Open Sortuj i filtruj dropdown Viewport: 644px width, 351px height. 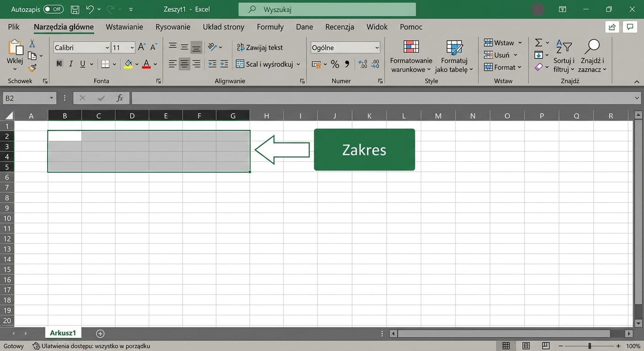click(x=564, y=56)
